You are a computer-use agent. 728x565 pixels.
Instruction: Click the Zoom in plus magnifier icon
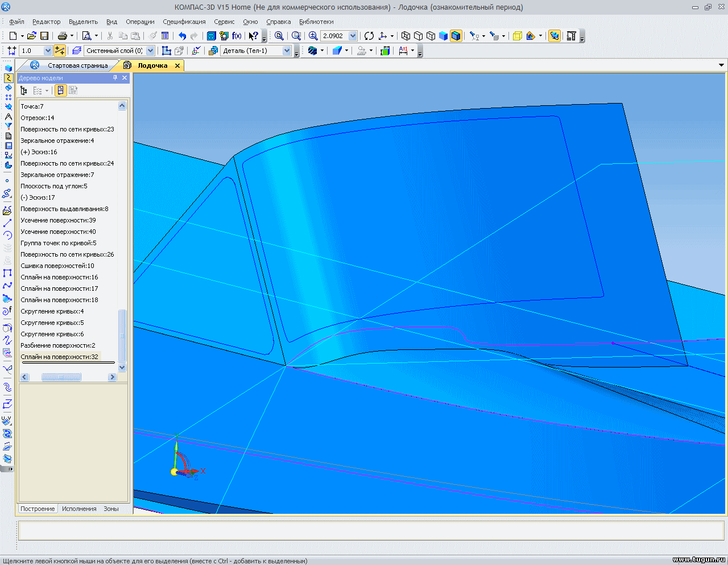313,36
